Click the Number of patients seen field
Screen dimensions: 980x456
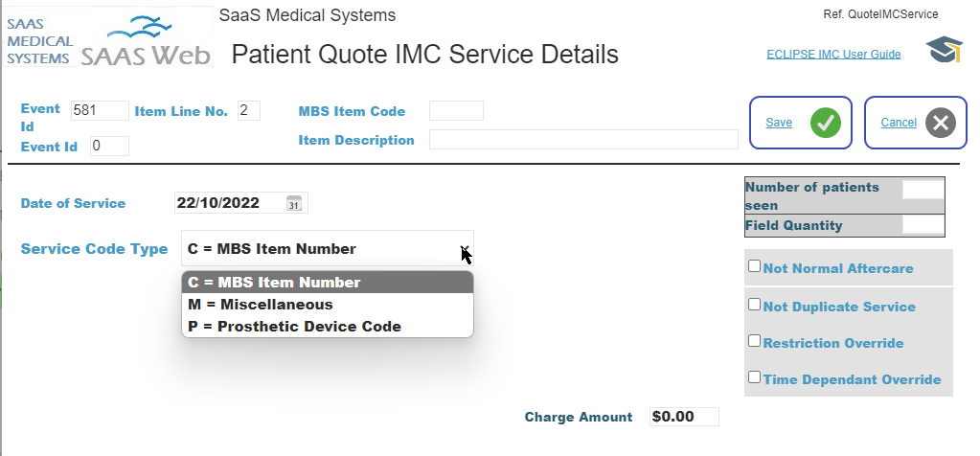coord(923,190)
